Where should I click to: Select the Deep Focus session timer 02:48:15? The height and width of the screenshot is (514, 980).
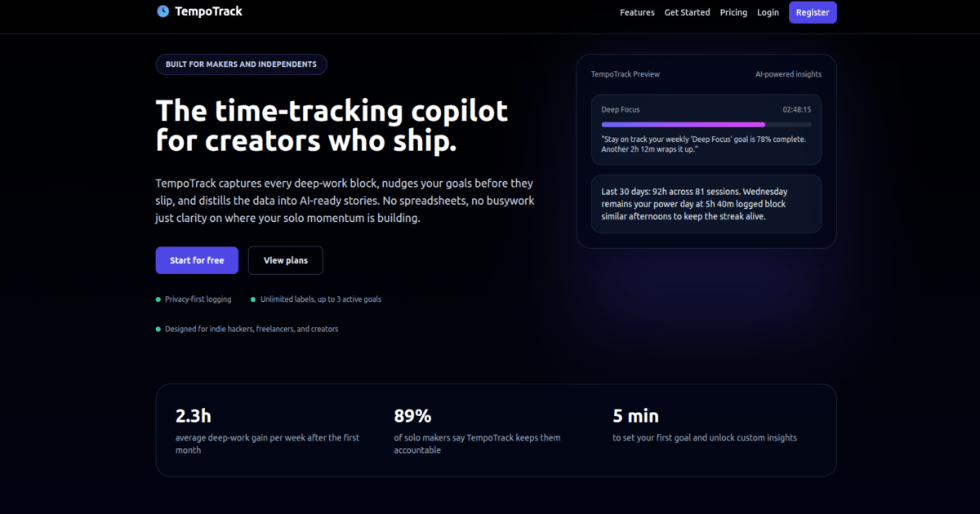pyautogui.click(x=795, y=109)
